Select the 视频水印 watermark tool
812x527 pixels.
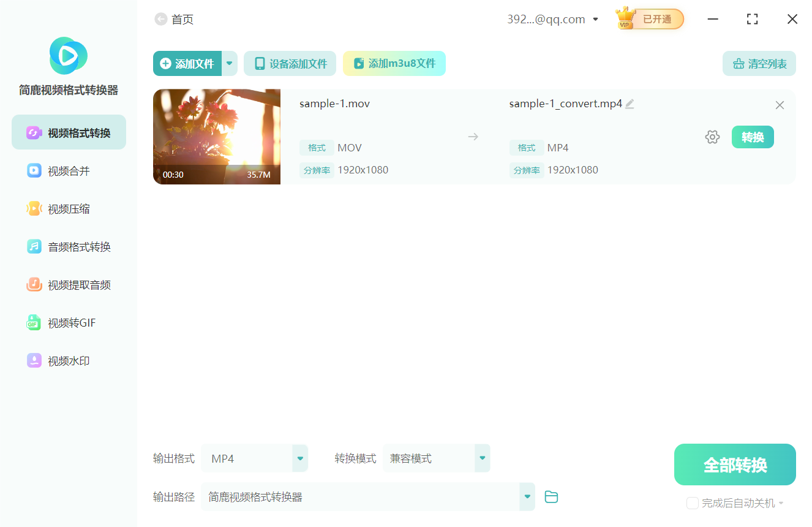(68, 360)
